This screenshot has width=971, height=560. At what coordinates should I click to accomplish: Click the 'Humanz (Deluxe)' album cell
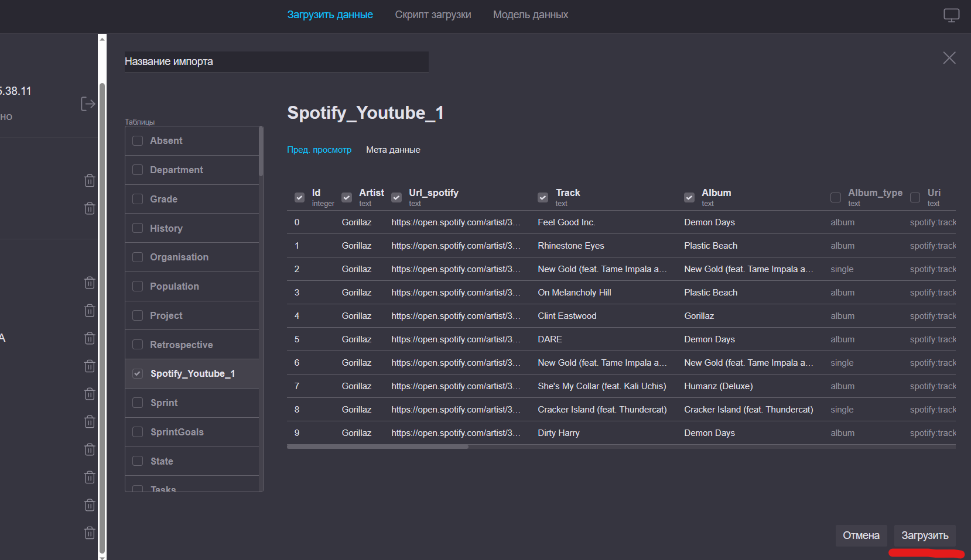point(719,386)
